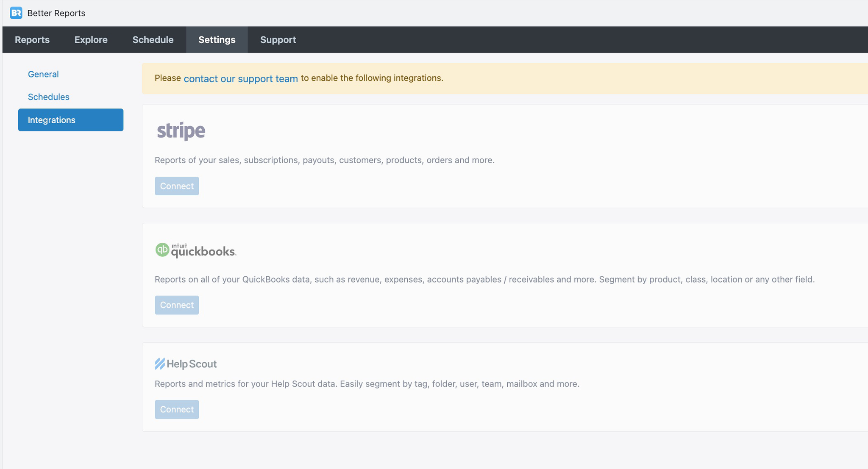Open the Support tab
The height and width of the screenshot is (469, 868).
coord(278,40)
